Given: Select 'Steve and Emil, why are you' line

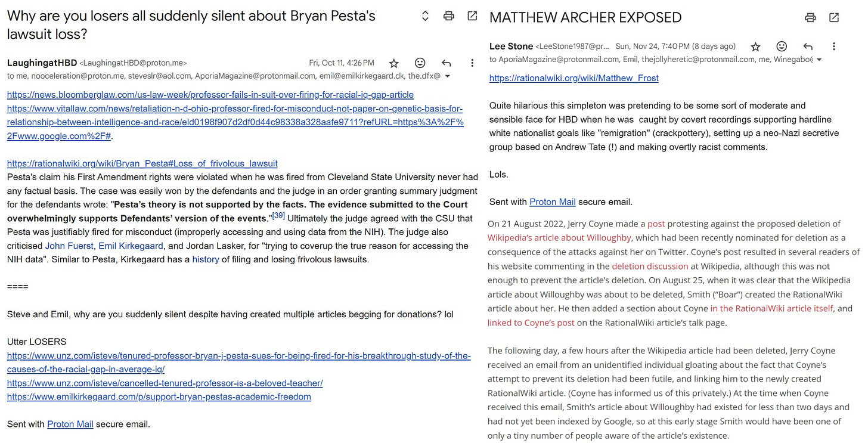Looking at the screenshot, I should (x=230, y=314).
